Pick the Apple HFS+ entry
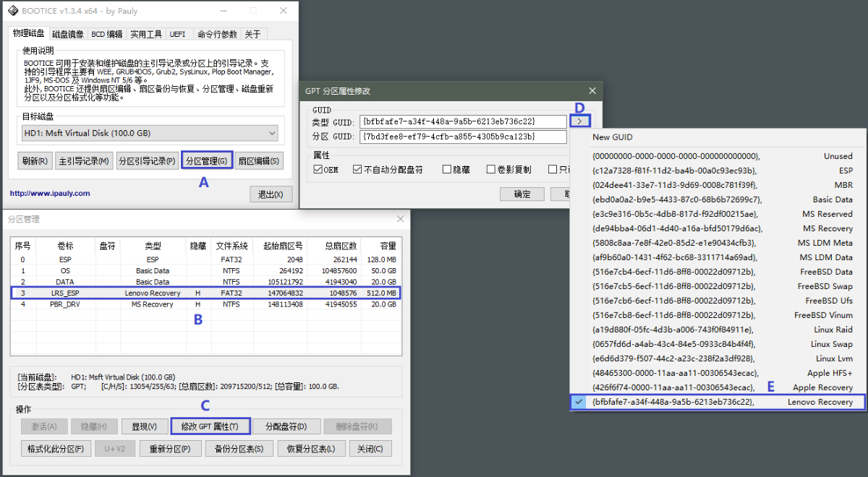This screenshot has width=868, height=477. click(x=718, y=373)
